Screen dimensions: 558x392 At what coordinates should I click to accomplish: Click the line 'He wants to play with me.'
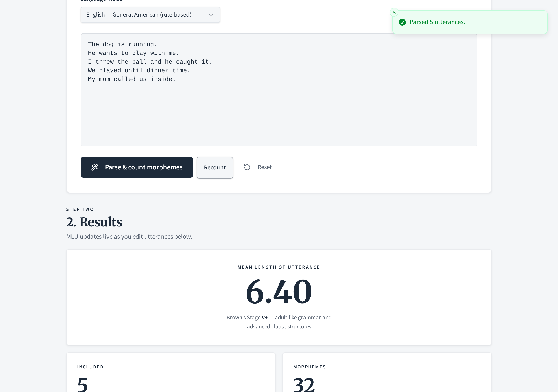pyautogui.click(x=133, y=53)
